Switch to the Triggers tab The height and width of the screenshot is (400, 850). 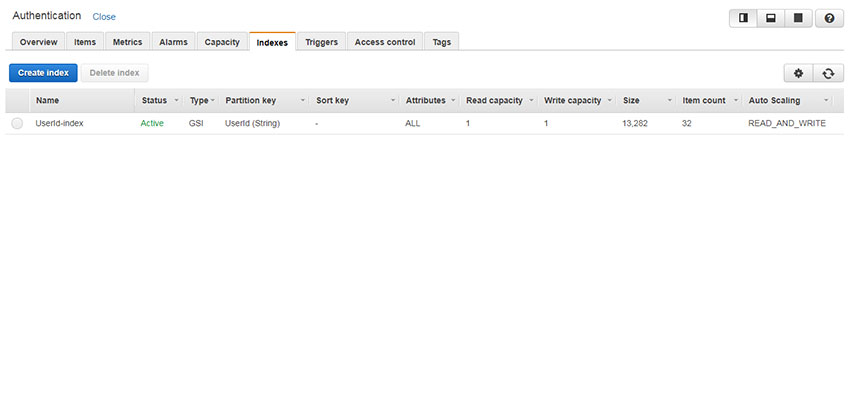tap(321, 42)
